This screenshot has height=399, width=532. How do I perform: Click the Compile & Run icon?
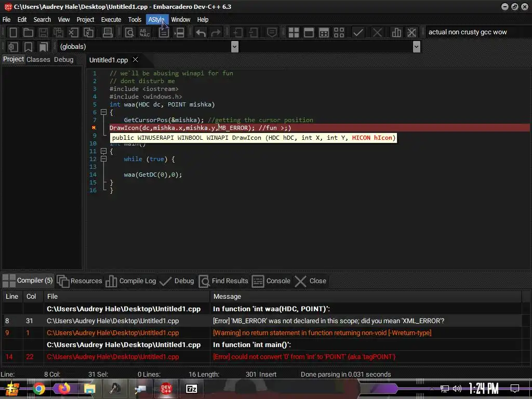(324, 33)
